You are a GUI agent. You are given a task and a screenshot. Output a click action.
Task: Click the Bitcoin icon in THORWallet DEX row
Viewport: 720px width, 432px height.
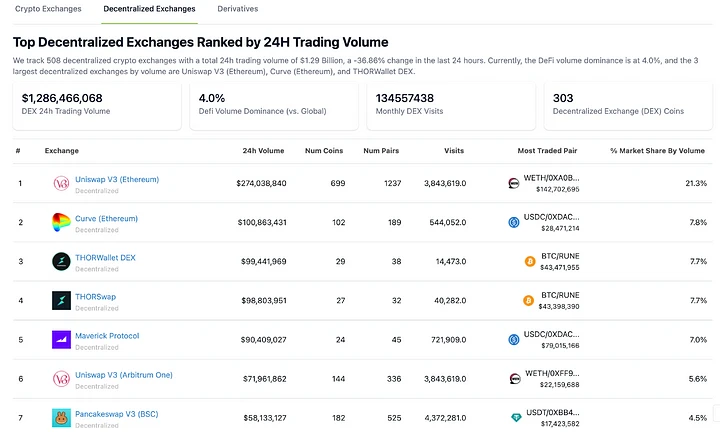point(530,261)
